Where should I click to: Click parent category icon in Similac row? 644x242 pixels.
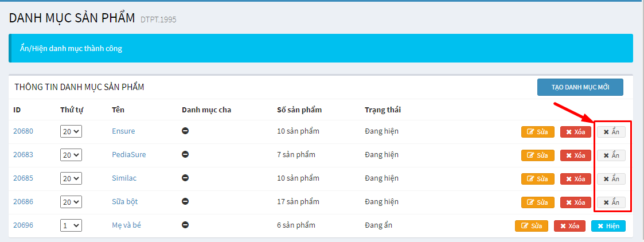[x=185, y=178]
